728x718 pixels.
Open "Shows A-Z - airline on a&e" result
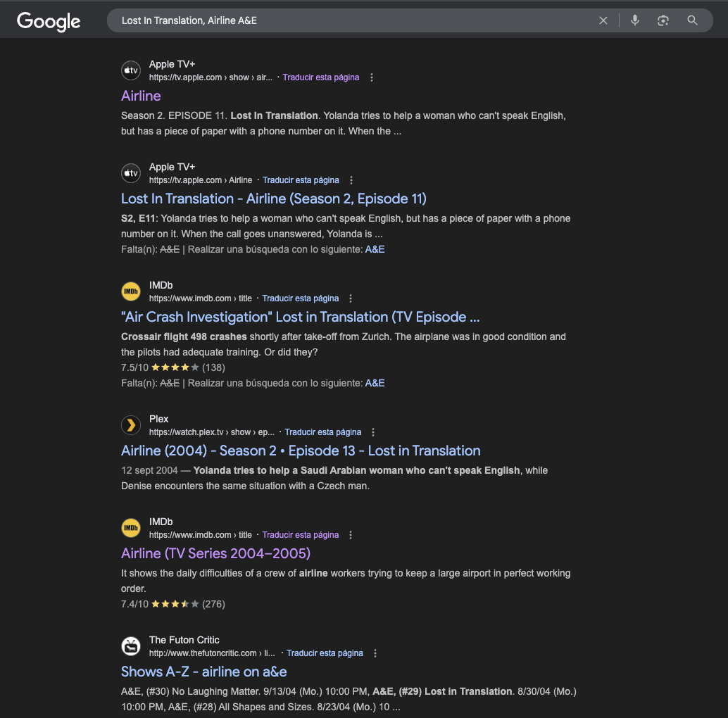coord(204,672)
